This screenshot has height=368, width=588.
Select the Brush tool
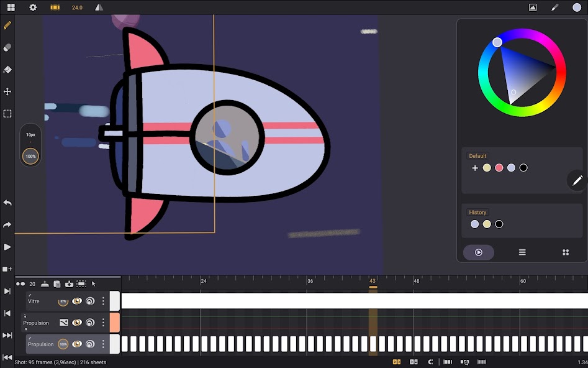coord(7,25)
